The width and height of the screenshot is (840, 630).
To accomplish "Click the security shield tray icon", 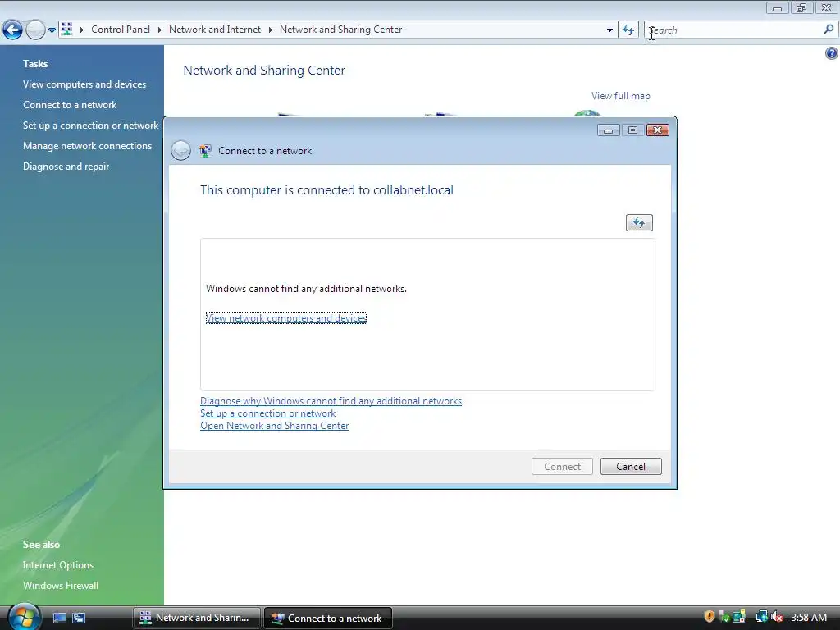I will [710, 617].
